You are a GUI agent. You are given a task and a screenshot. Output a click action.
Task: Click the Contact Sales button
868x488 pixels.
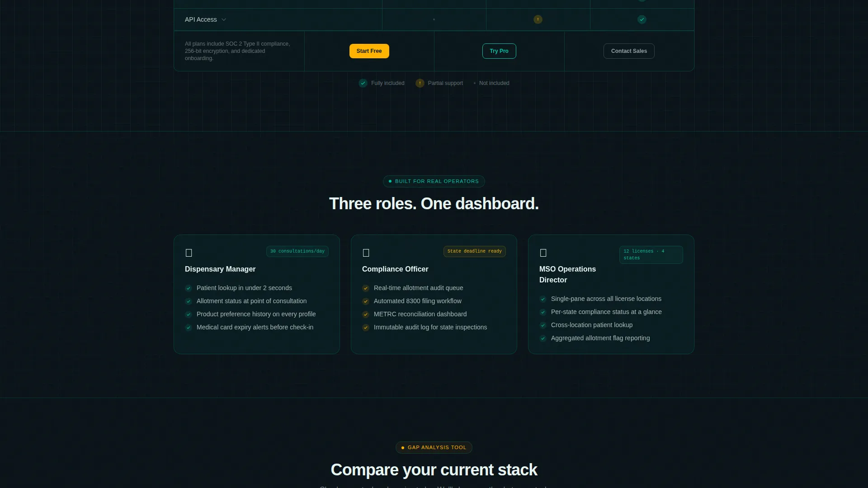[x=629, y=51]
